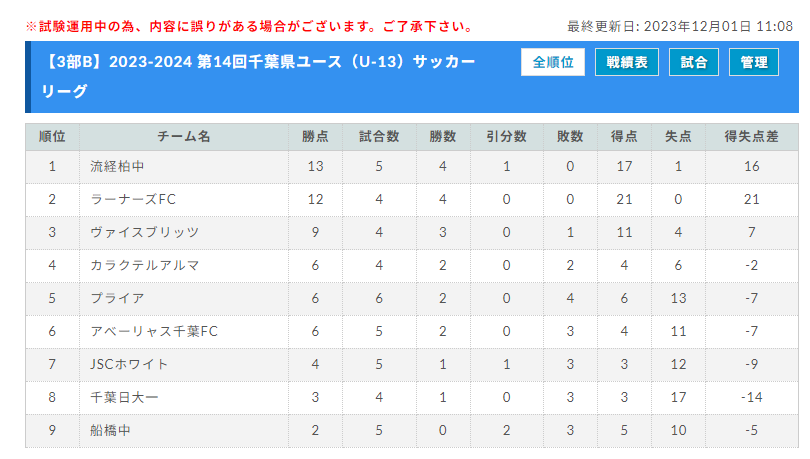Open the 全順位 tab
This screenshot has width=810, height=459.
(x=553, y=62)
